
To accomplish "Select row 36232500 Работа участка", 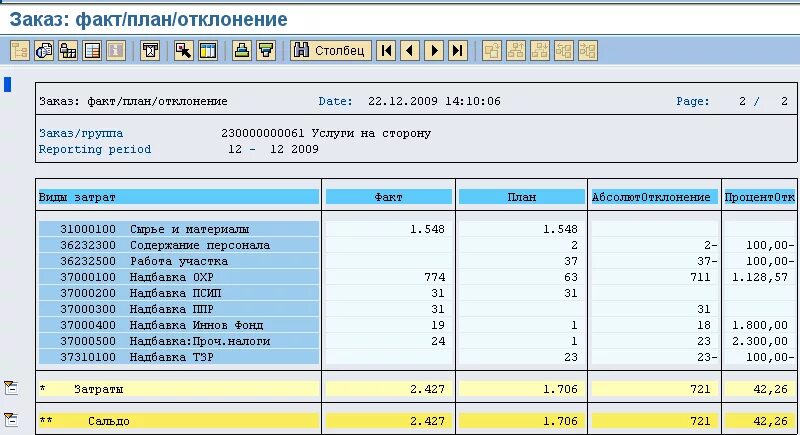I will (x=179, y=261).
